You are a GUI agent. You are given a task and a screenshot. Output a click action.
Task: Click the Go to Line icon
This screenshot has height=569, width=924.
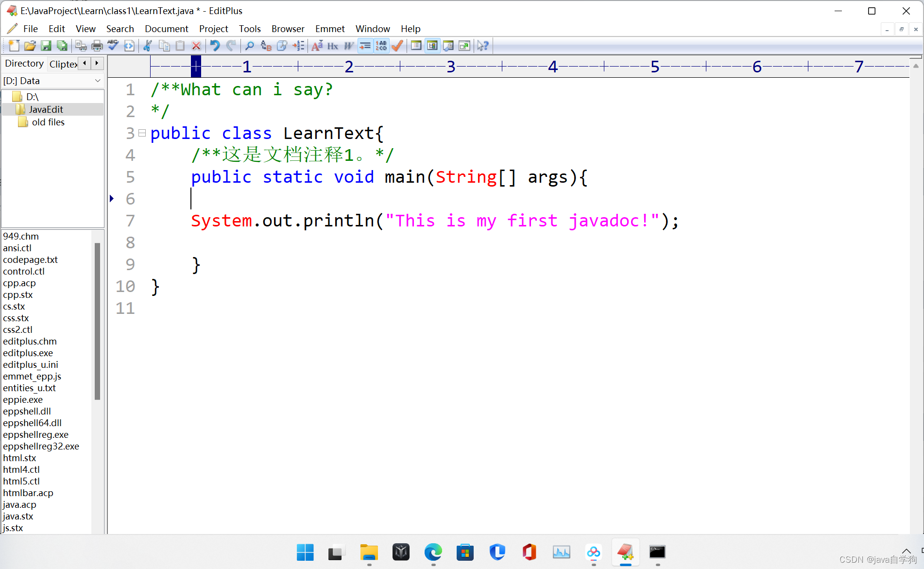coord(298,46)
